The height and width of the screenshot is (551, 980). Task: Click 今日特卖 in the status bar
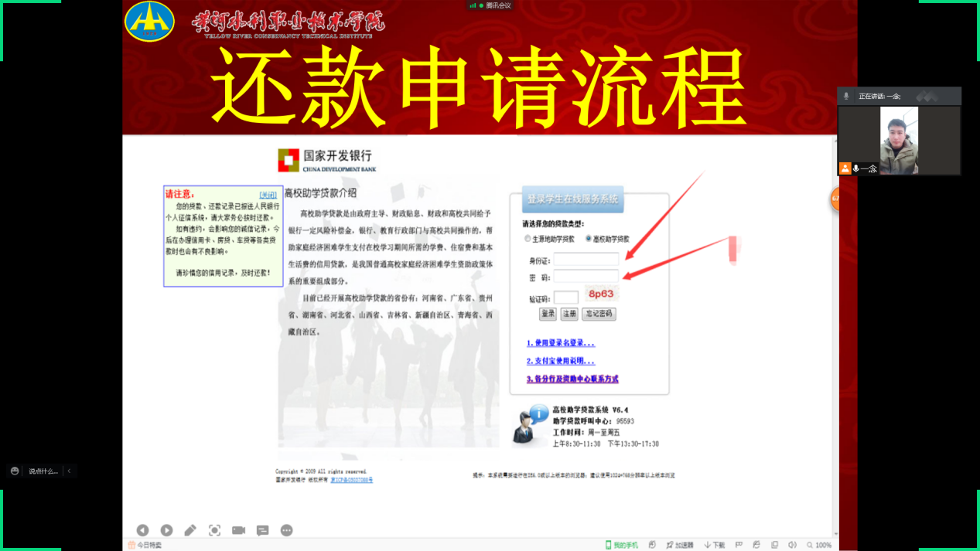pyautogui.click(x=145, y=545)
